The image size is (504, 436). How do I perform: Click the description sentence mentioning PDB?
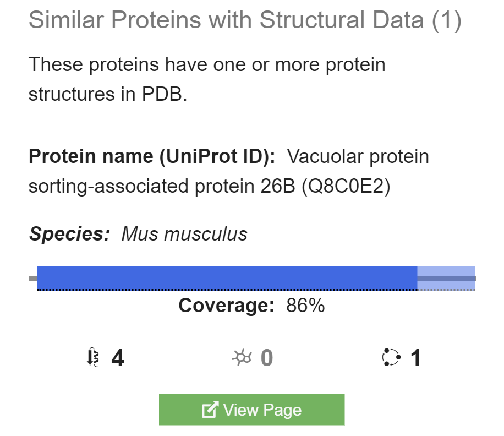click(x=206, y=79)
